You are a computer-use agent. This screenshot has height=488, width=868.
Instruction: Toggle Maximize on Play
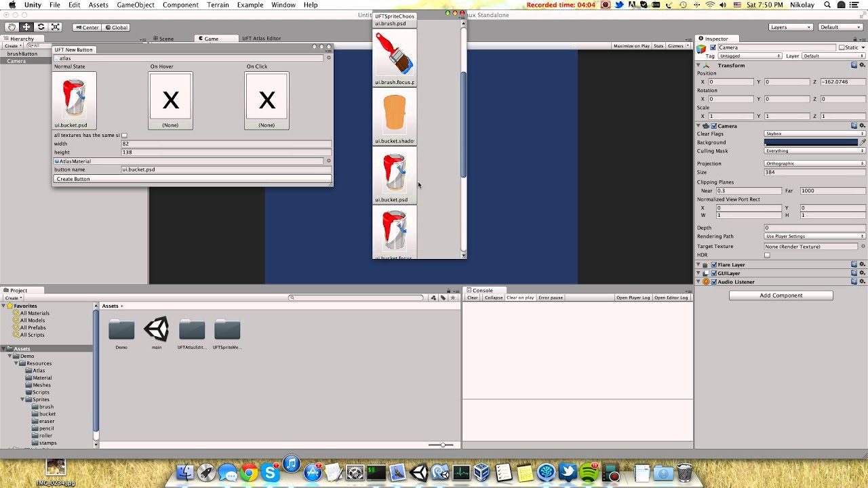631,46
